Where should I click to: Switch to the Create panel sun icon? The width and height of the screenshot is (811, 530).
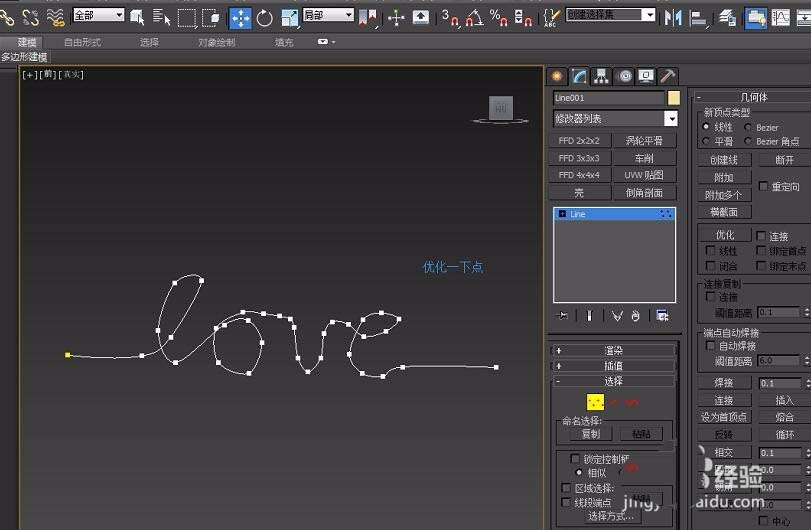(557, 77)
